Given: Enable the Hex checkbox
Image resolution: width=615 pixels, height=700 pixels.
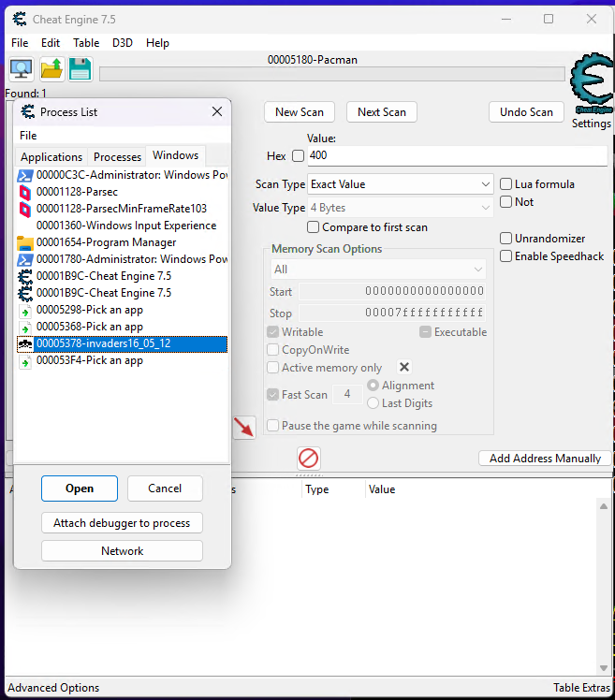Looking at the screenshot, I should [x=299, y=156].
